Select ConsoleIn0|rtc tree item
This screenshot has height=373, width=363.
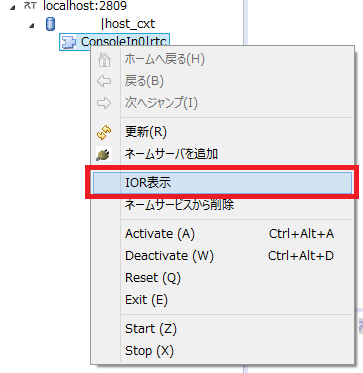tap(115, 42)
